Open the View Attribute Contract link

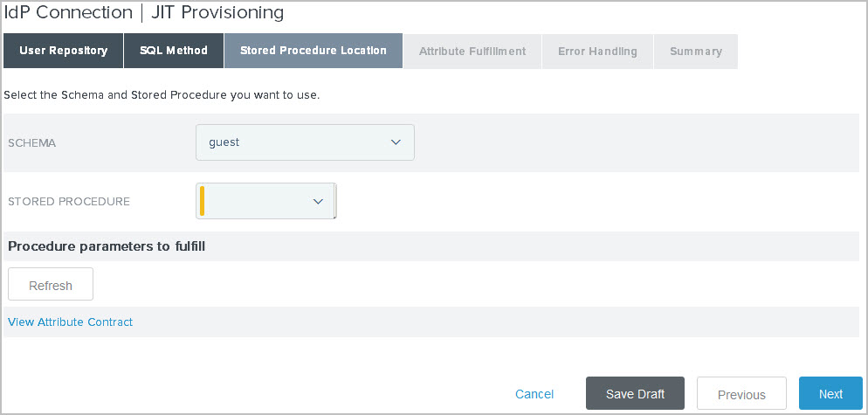click(x=70, y=322)
